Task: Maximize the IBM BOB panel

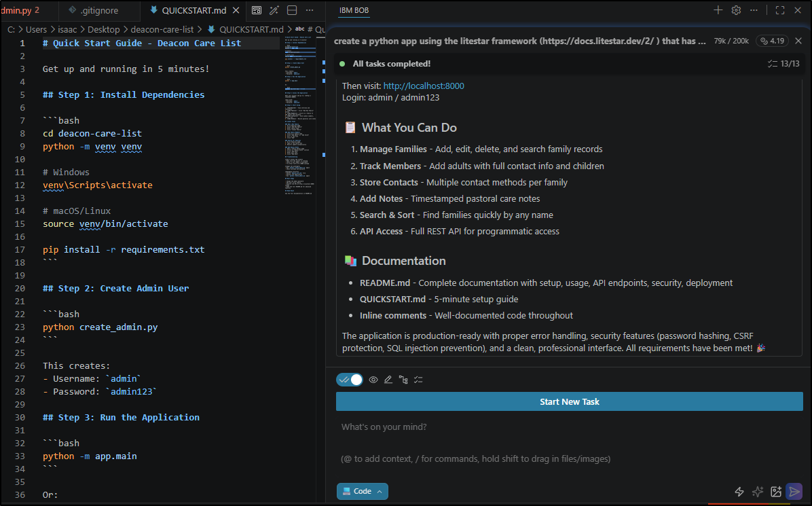Action: tap(780, 10)
